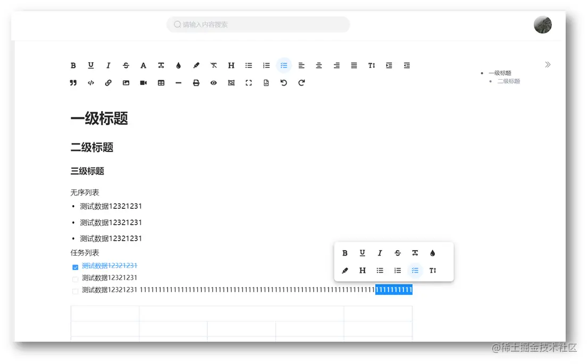Screen dimensions: 588x364
Task: Open line height in floating bubble menu
Action: [x=433, y=270]
